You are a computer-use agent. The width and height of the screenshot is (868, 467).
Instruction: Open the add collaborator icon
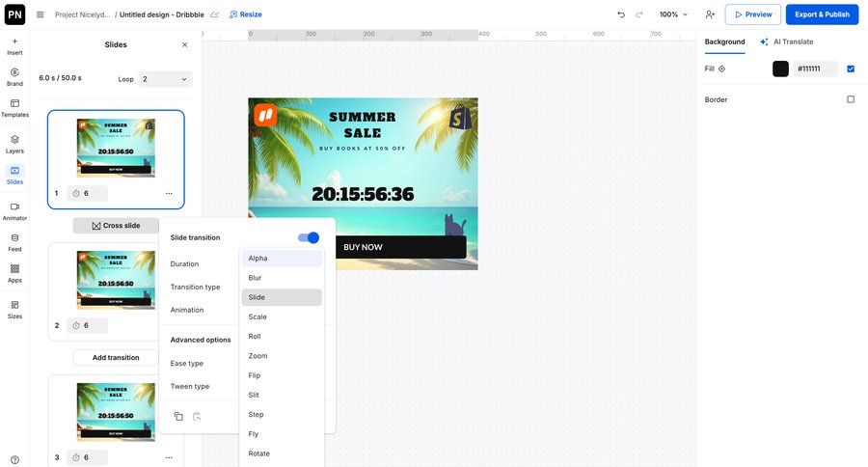pyautogui.click(x=710, y=14)
